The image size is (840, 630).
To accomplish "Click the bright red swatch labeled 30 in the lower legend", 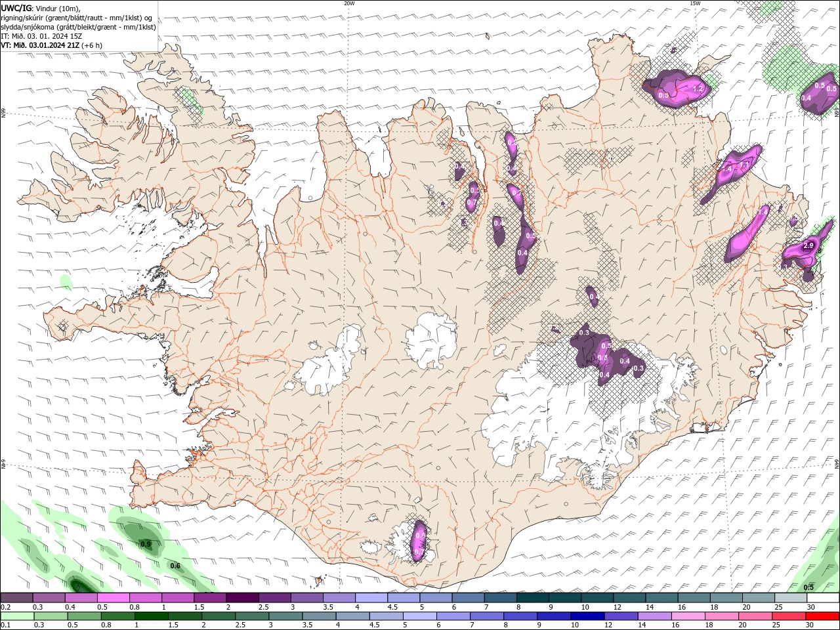I will point(822,616).
